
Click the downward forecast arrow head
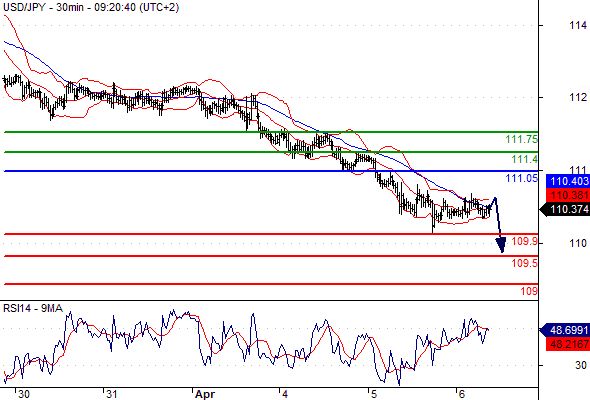point(501,245)
